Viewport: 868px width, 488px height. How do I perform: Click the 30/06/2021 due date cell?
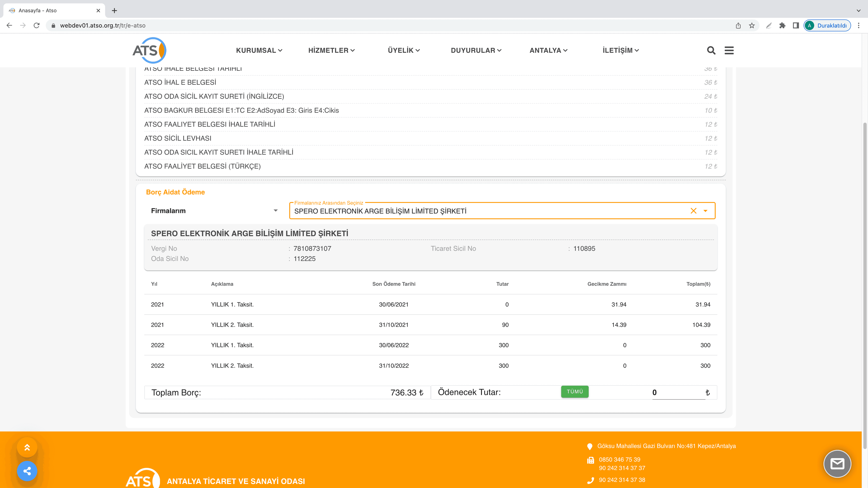click(394, 305)
